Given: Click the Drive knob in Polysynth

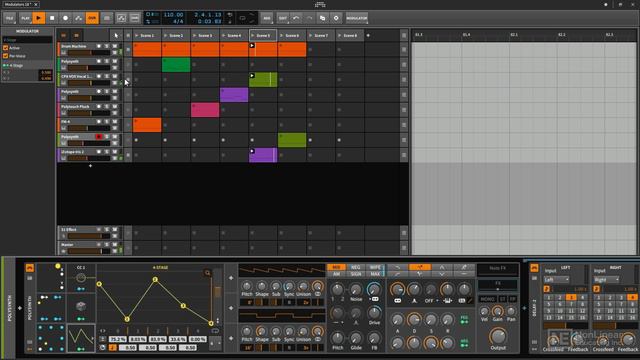Looking at the screenshot, I should 374,313.
